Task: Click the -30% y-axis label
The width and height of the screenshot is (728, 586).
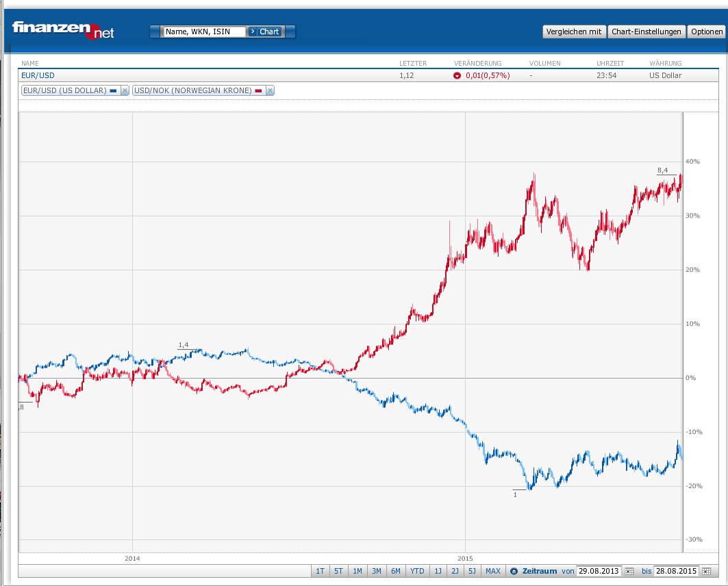Action: [x=694, y=539]
